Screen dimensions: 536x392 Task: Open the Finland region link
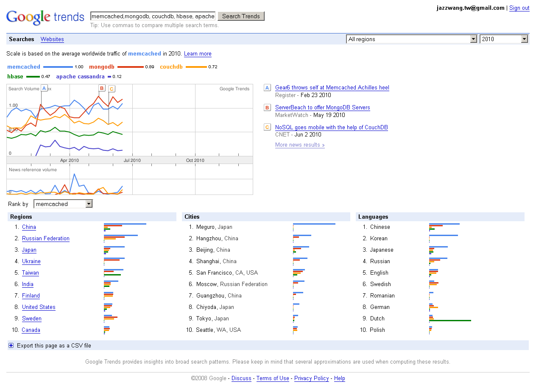coord(31,296)
